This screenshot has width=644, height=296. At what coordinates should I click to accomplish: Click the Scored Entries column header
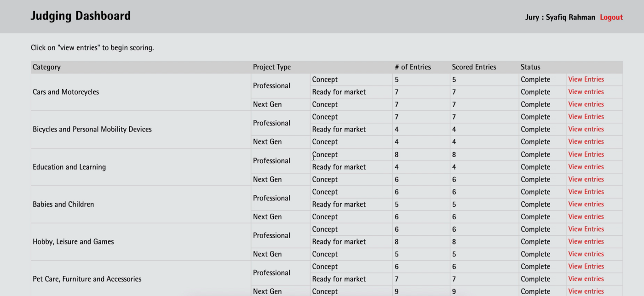coord(474,67)
